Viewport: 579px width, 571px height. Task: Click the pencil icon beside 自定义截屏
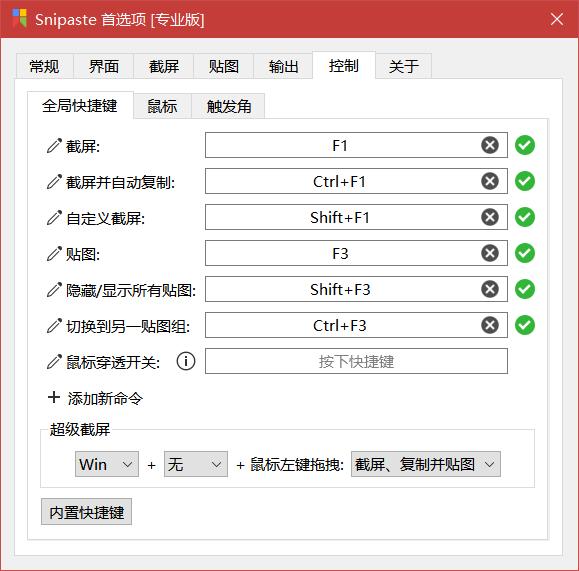click(x=54, y=218)
